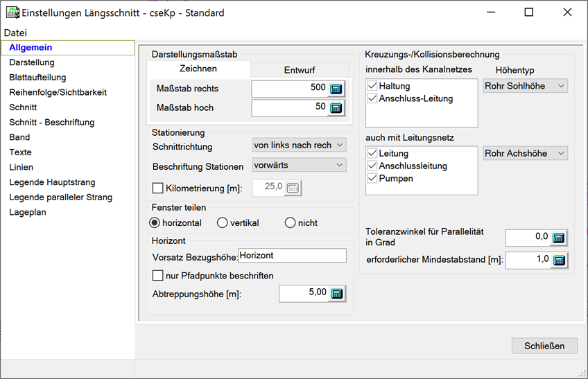The height and width of the screenshot is (379, 588).
Task: Select vertikal window split option
Action: click(x=223, y=223)
